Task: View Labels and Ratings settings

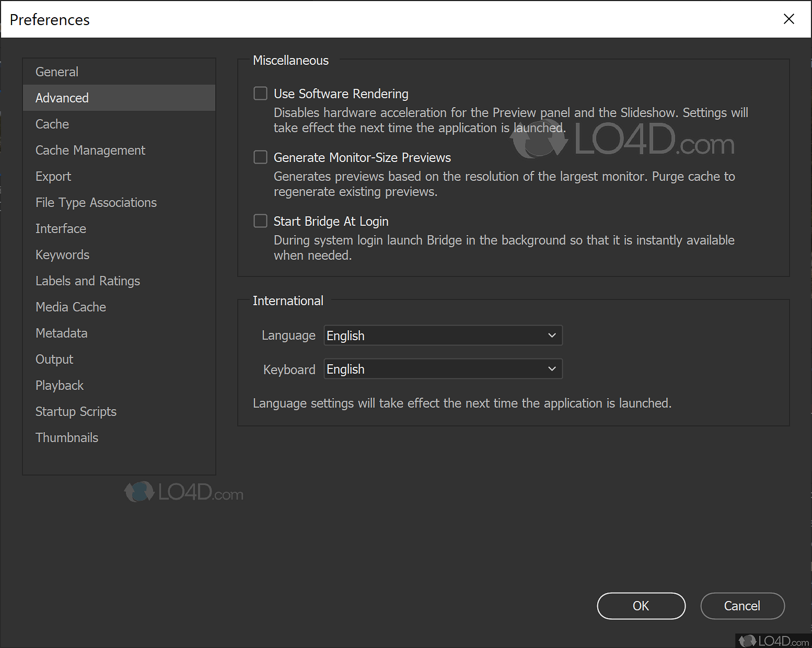Action: [x=87, y=281]
